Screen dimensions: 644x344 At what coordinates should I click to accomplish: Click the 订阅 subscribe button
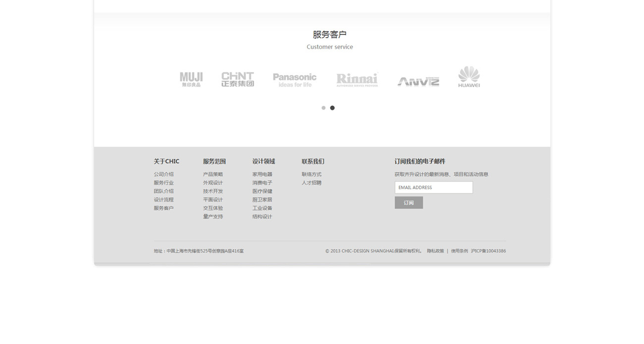pos(409,203)
